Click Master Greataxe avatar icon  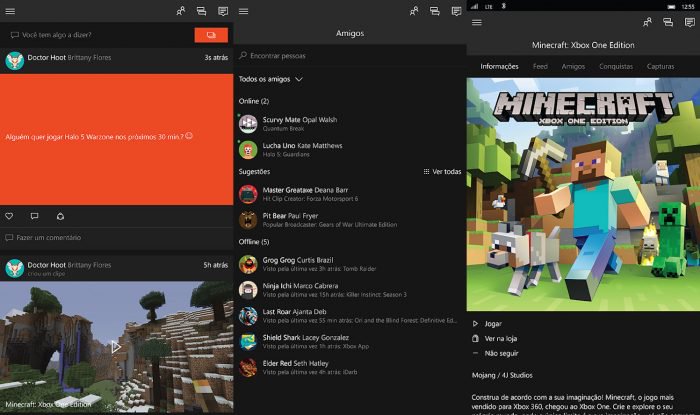[x=248, y=194]
